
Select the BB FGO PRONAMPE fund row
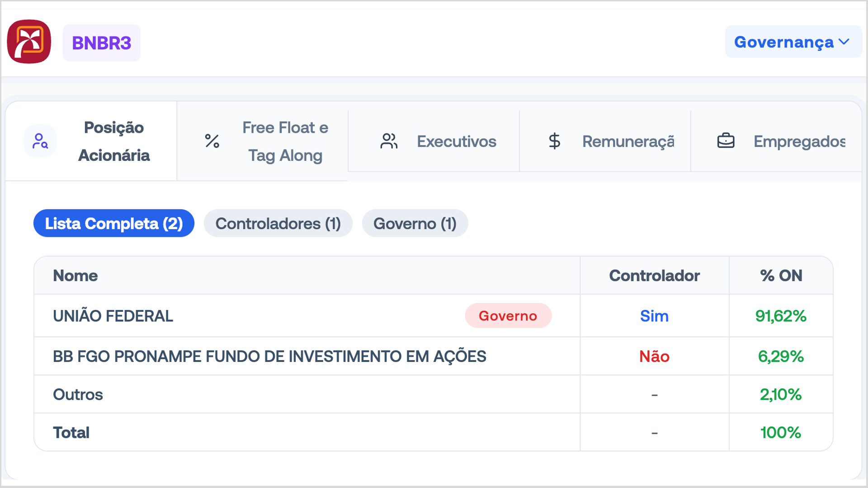click(434, 356)
